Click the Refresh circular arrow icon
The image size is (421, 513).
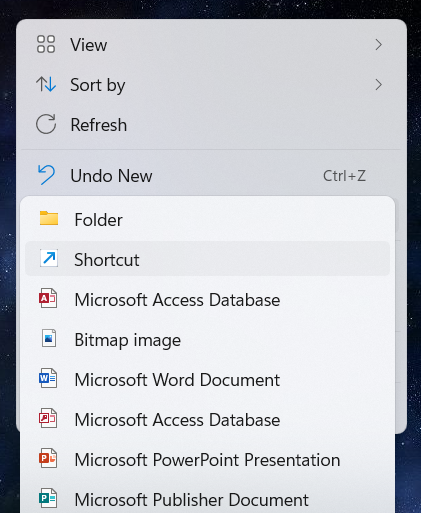coord(46,124)
